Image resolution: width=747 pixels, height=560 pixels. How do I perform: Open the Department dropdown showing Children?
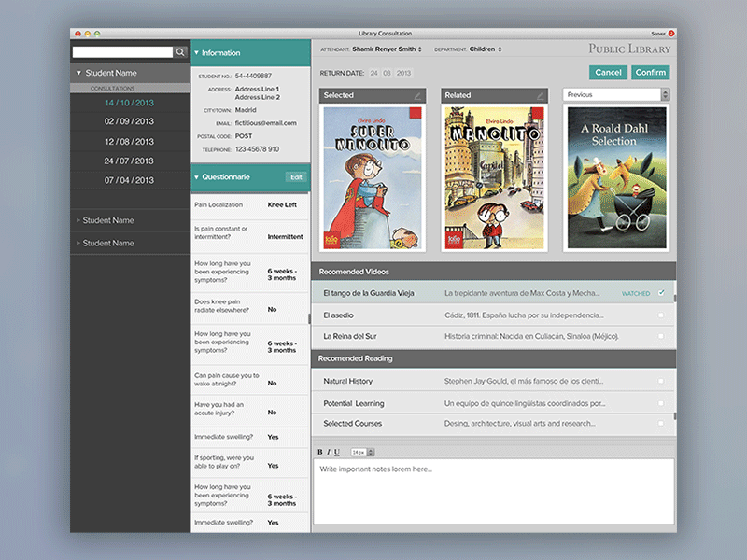click(485, 49)
